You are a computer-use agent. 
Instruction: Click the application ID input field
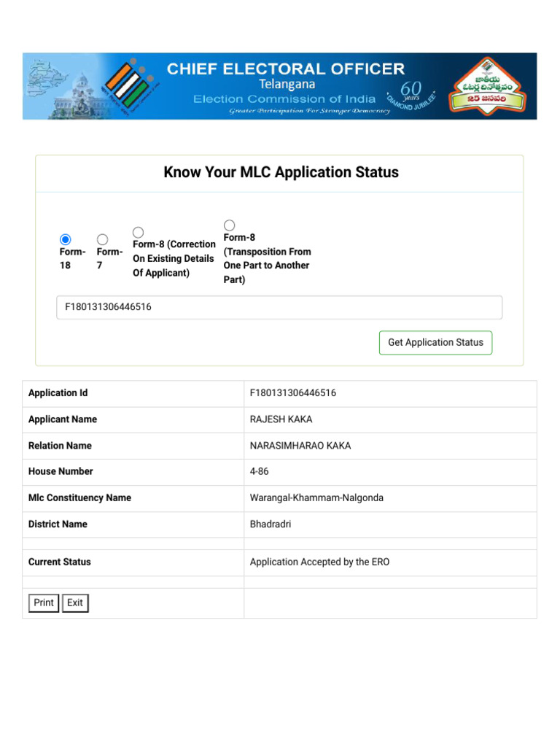(x=279, y=307)
